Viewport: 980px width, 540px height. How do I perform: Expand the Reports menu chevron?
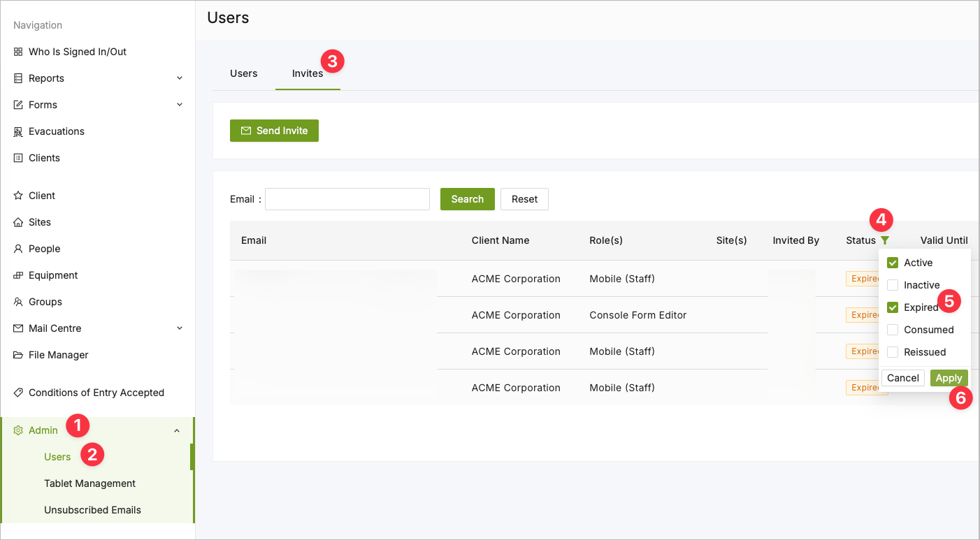(x=180, y=78)
